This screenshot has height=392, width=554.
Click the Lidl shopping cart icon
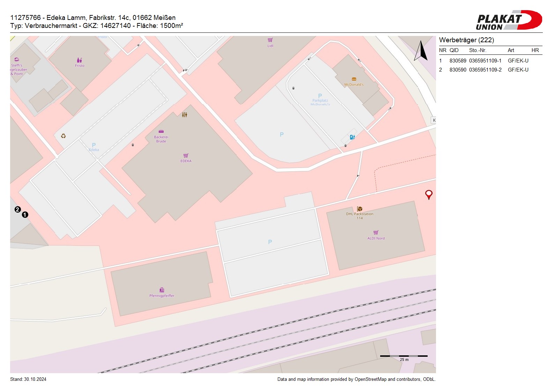click(270, 40)
